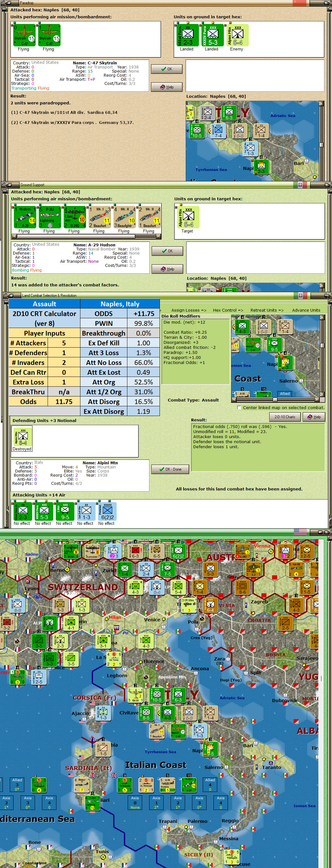Select the BA 65 aircraft near Civitavecchia
The height and width of the screenshot is (868, 332).
(x=135, y=695)
